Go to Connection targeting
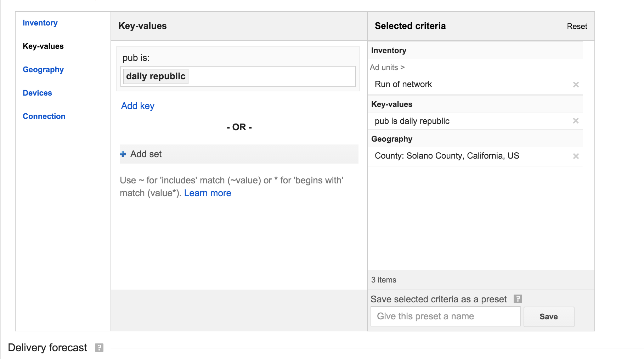 (44, 116)
